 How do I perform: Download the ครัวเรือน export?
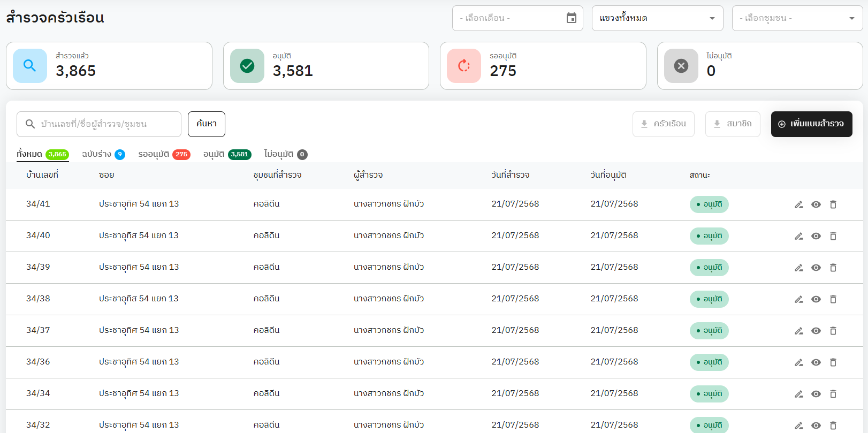664,124
